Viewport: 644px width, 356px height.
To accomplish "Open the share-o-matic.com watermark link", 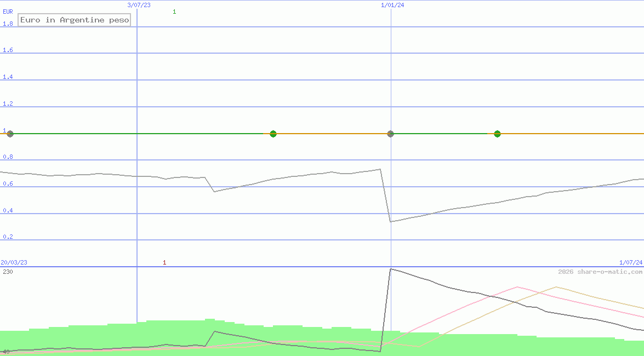I will click(x=600, y=272).
